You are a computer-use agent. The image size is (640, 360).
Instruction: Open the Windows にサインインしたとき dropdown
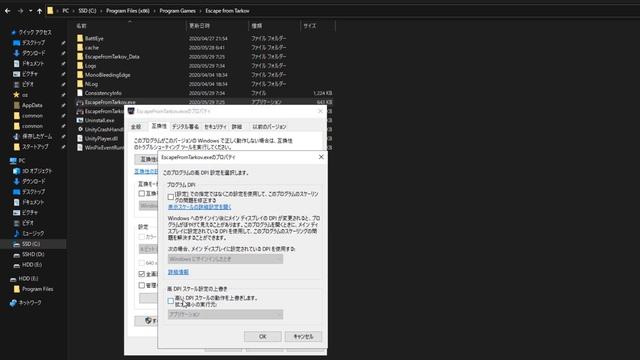pyautogui.click(x=225, y=259)
